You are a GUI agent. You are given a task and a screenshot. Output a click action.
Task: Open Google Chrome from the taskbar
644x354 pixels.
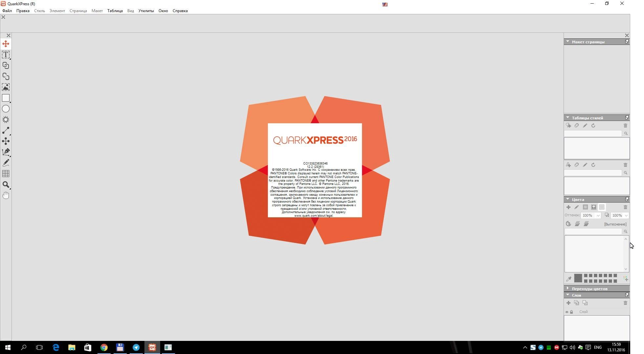(104, 347)
